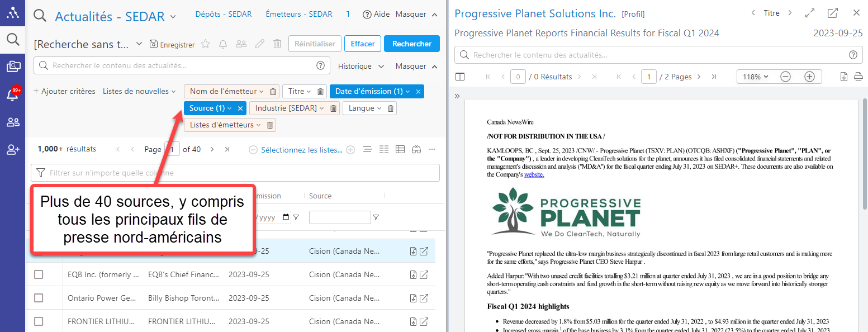Switch results to compact list view icon
This screenshot has height=332, width=868.
click(x=367, y=149)
